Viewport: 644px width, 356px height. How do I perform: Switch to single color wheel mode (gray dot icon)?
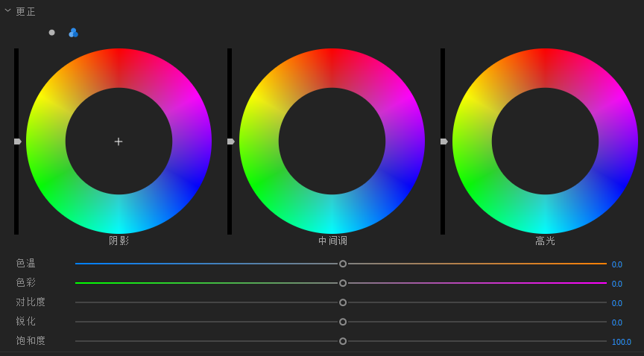pos(51,33)
